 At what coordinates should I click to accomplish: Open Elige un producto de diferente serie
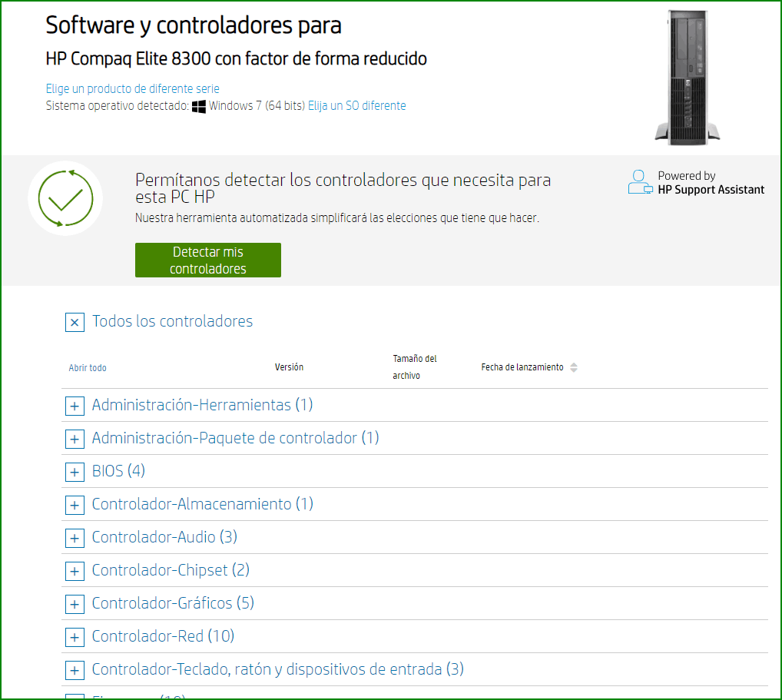point(133,89)
